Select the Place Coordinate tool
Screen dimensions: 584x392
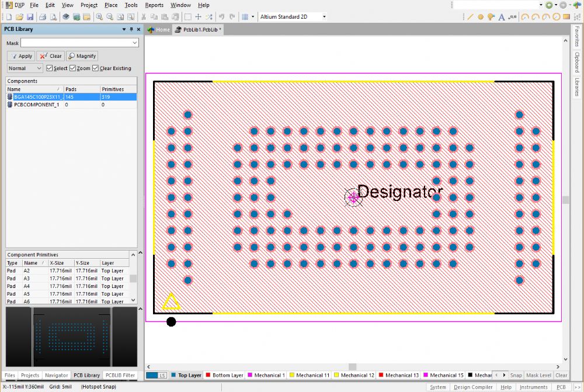coord(513,17)
